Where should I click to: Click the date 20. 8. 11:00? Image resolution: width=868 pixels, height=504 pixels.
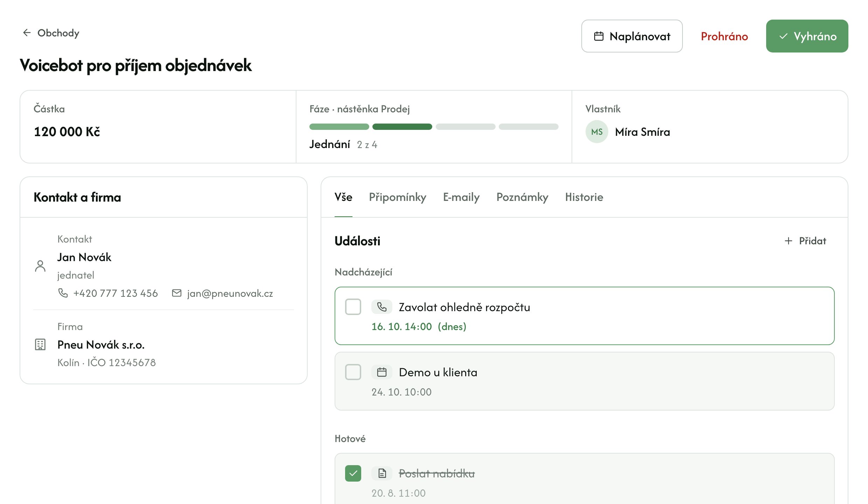(x=399, y=493)
